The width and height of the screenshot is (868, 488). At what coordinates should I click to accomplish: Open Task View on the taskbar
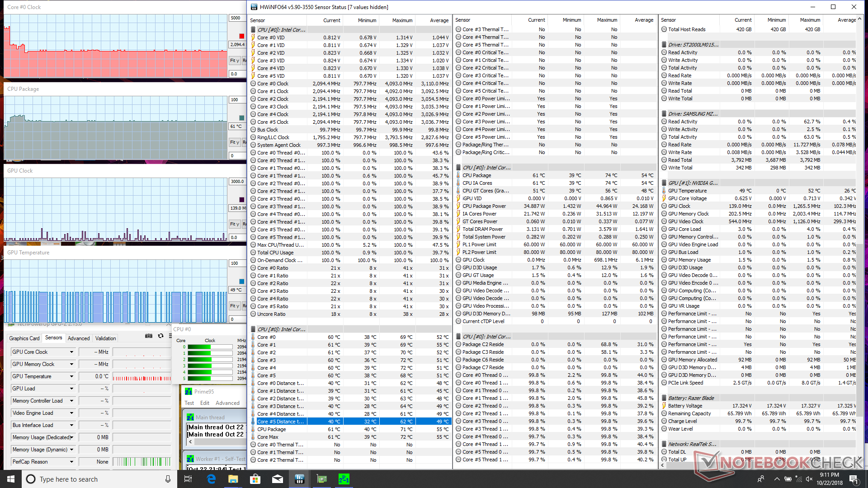[188, 479]
